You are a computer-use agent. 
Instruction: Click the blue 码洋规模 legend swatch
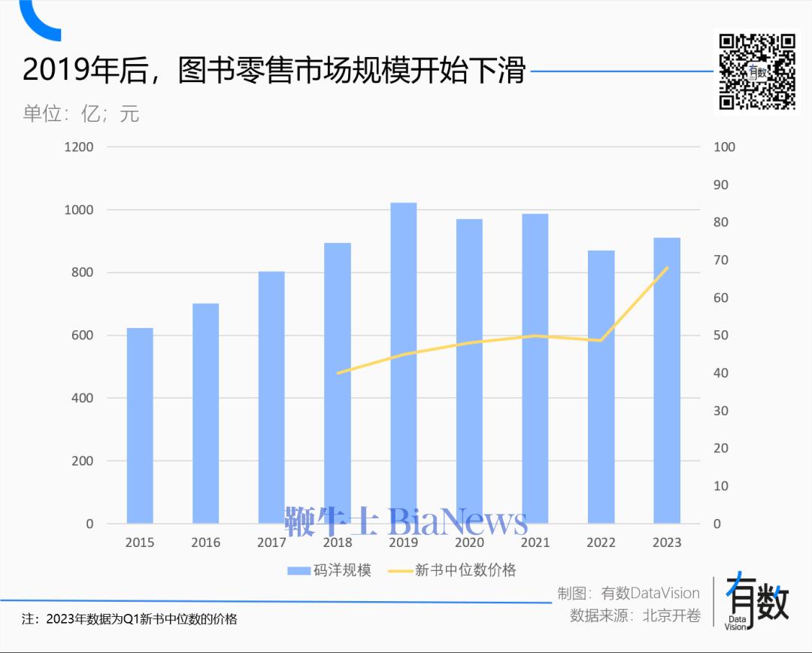[298, 570]
